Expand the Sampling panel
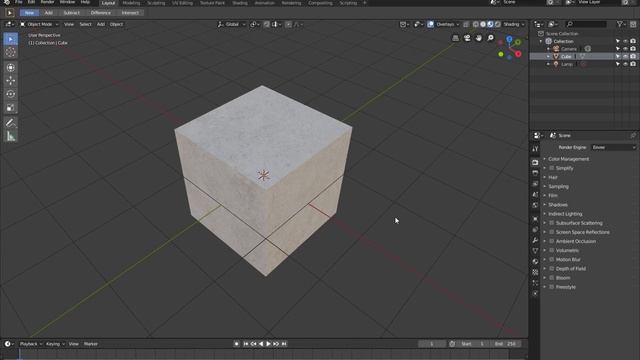The width and height of the screenshot is (640, 360). [558, 187]
